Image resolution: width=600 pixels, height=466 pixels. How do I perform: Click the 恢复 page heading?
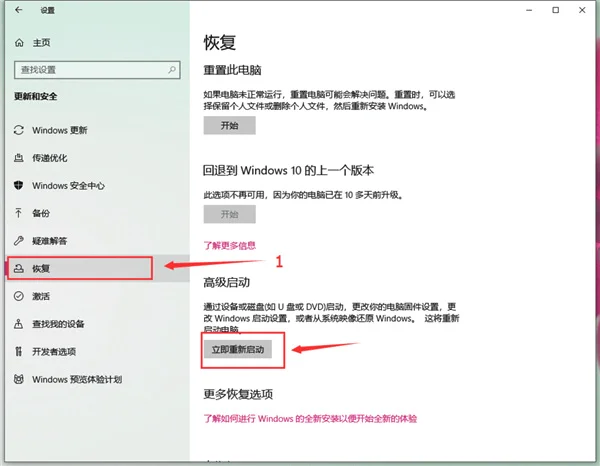tap(220, 42)
